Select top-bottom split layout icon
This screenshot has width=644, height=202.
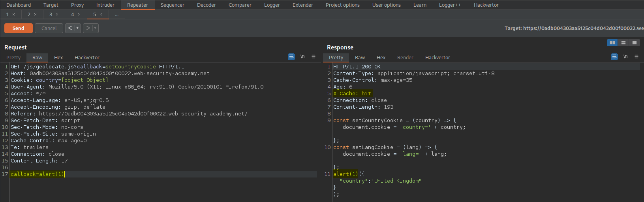pyautogui.click(x=623, y=43)
